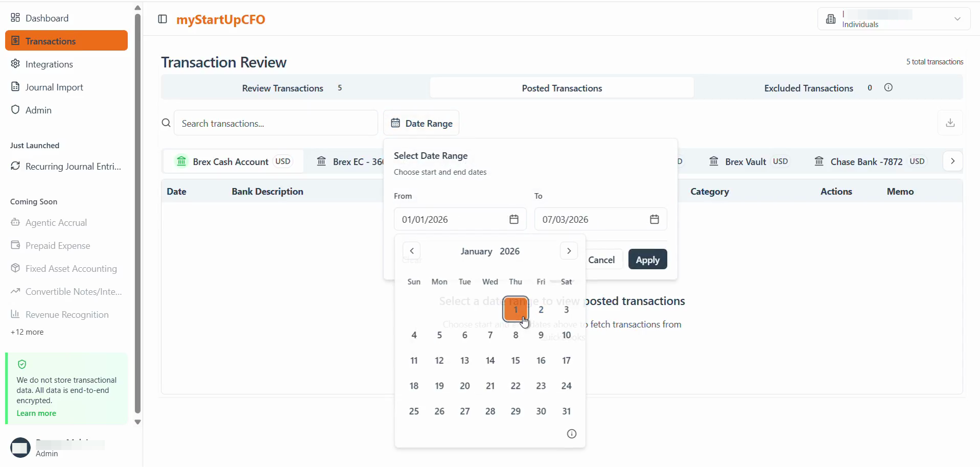Toggle sidebar collapse icon
The image size is (980, 467).
pos(163,19)
